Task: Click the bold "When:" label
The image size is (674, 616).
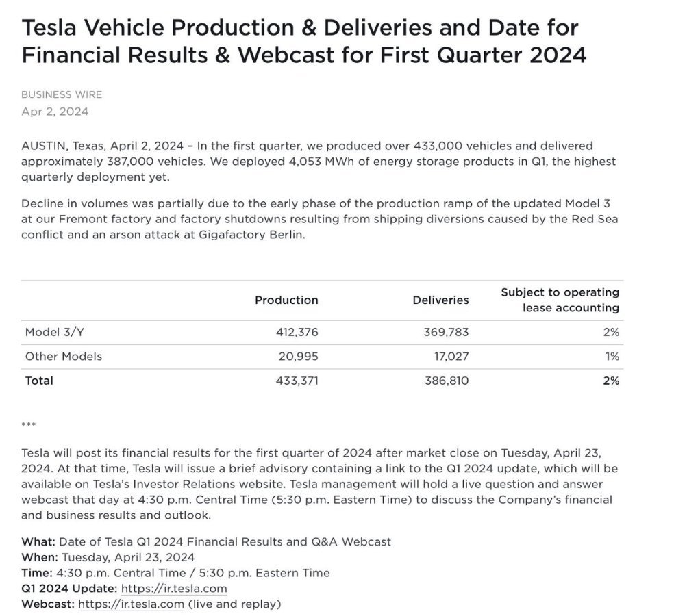Action: [40, 557]
